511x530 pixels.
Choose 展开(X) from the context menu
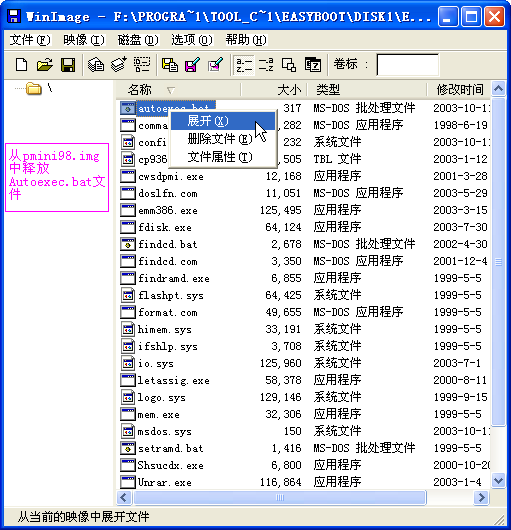[x=223, y=121]
